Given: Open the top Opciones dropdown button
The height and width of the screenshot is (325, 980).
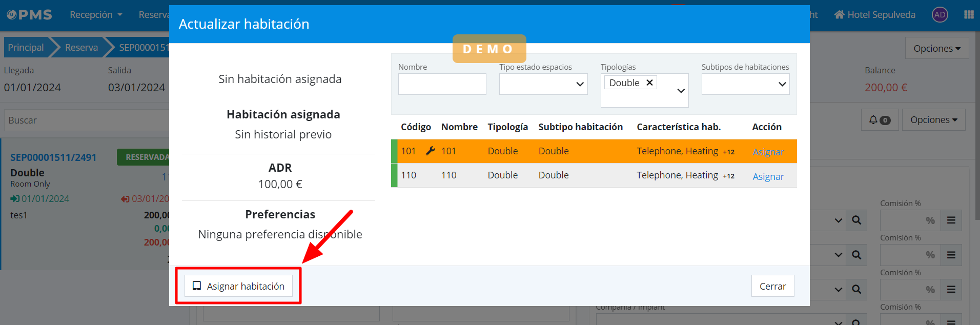Looking at the screenshot, I should [936, 48].
